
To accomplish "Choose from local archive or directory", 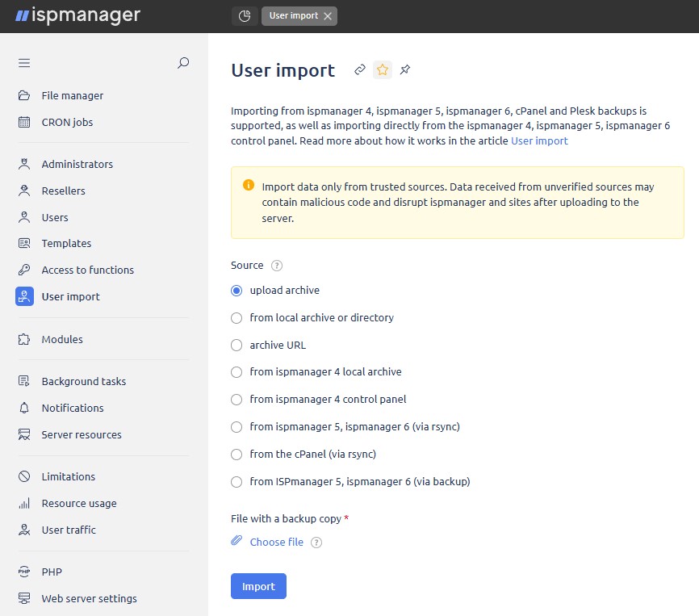I will (236, 318).
